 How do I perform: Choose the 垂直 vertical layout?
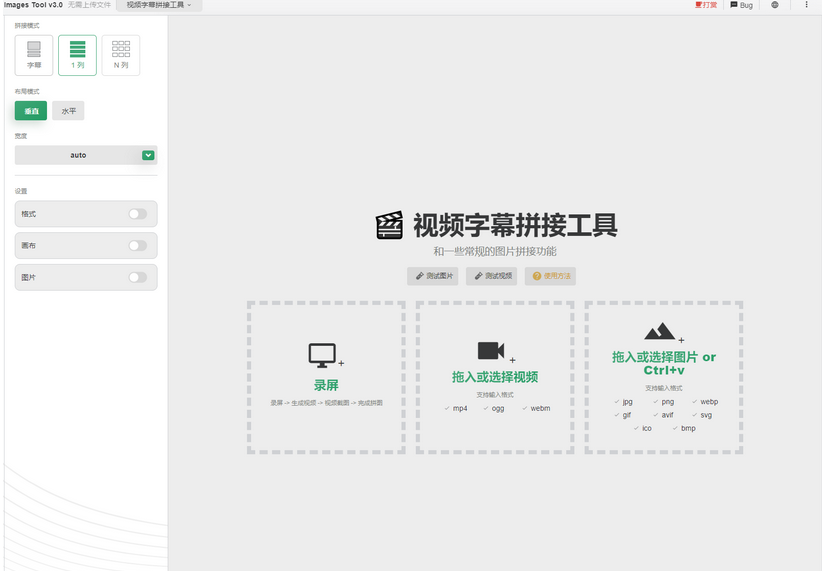tap(31, 111)
